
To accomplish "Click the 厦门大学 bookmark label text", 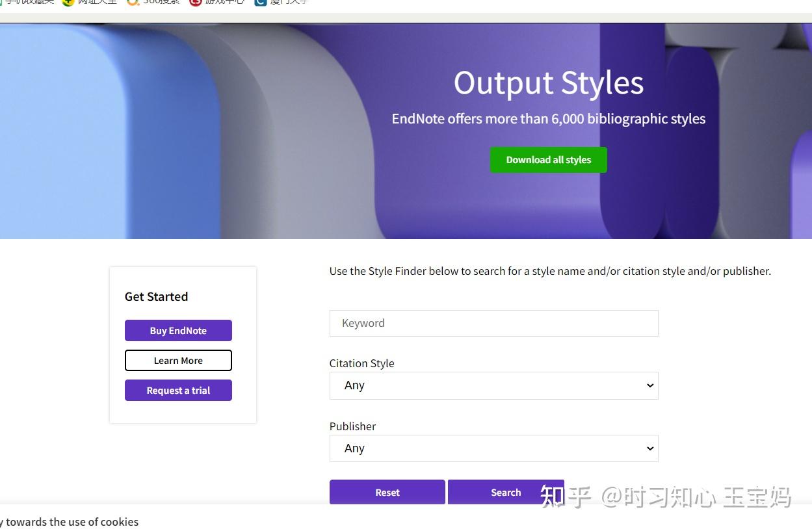I will point(289,2).
